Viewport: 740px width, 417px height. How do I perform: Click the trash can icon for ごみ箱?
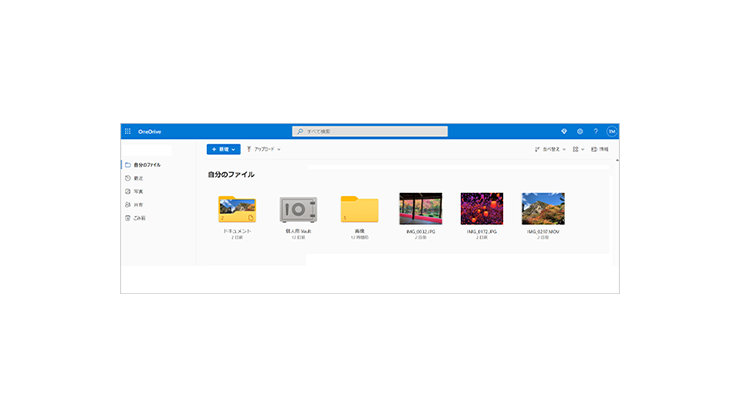[x=127, y=218]
